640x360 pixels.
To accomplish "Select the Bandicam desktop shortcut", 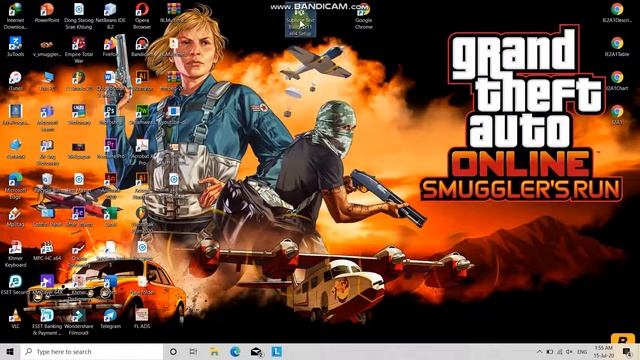I will (142, 46).
